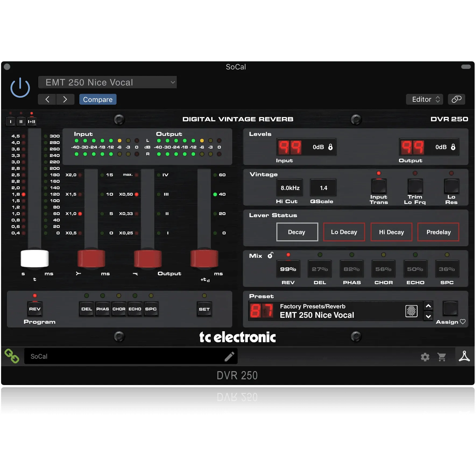Click the DEL mix 27% value

pos(320,269)
